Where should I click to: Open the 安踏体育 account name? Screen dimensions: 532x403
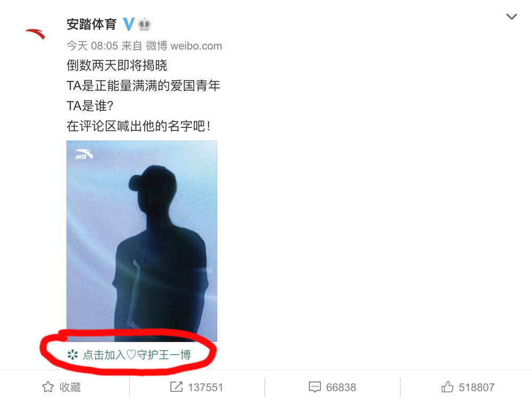(92, 24)
